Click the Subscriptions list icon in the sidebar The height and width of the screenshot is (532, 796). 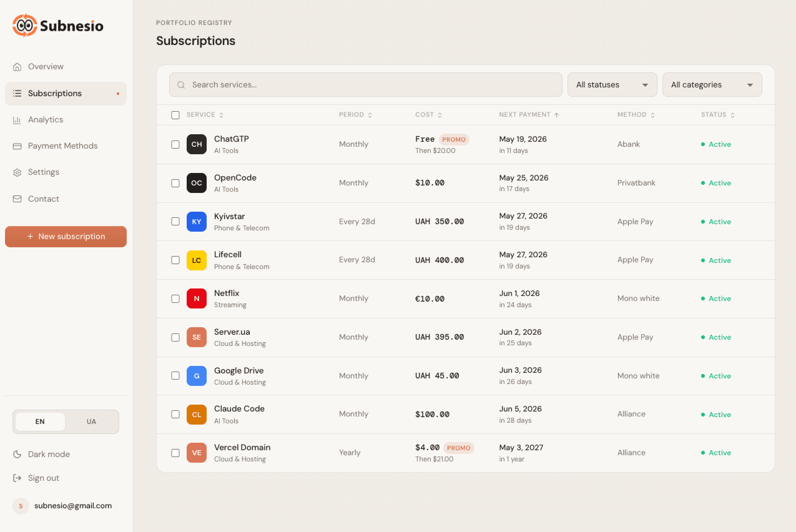point(17,93)
